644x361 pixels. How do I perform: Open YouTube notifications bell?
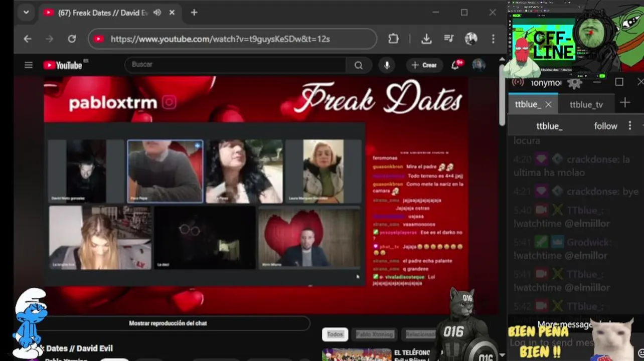pos(456,65)
